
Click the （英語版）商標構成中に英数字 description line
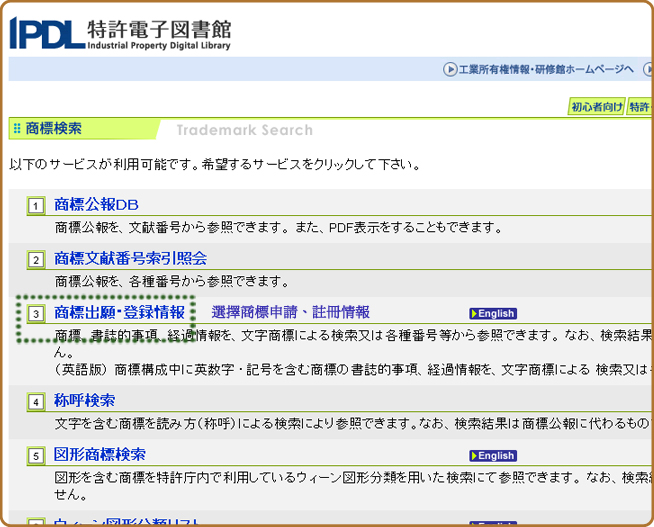[355, 370]
